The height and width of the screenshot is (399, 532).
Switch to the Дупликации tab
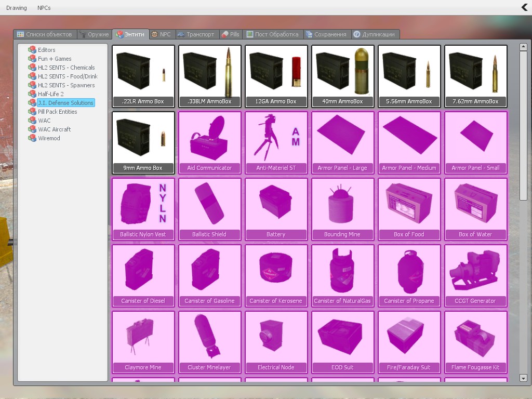point(375,34)
